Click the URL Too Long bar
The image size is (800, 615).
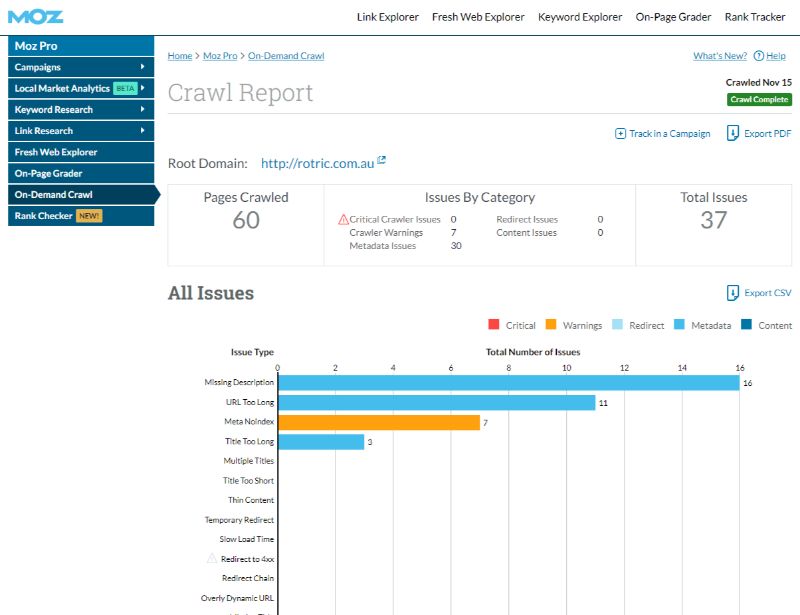[437, 403]
